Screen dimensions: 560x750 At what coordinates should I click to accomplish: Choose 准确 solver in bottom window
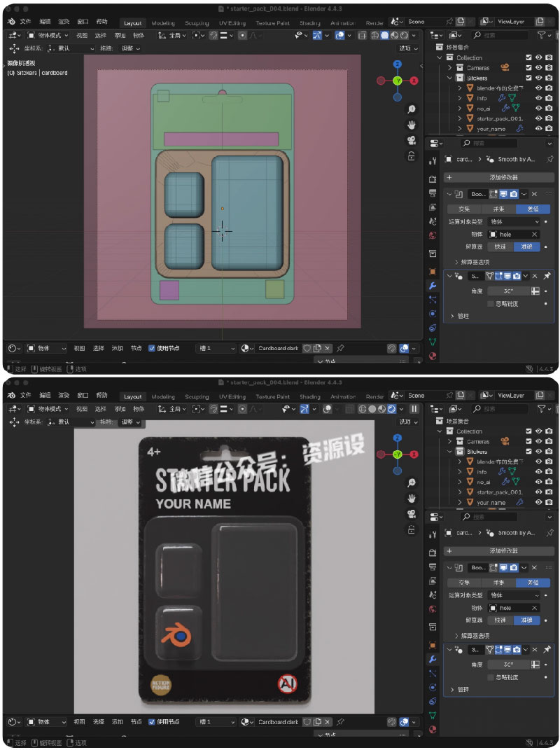(527, 620)
